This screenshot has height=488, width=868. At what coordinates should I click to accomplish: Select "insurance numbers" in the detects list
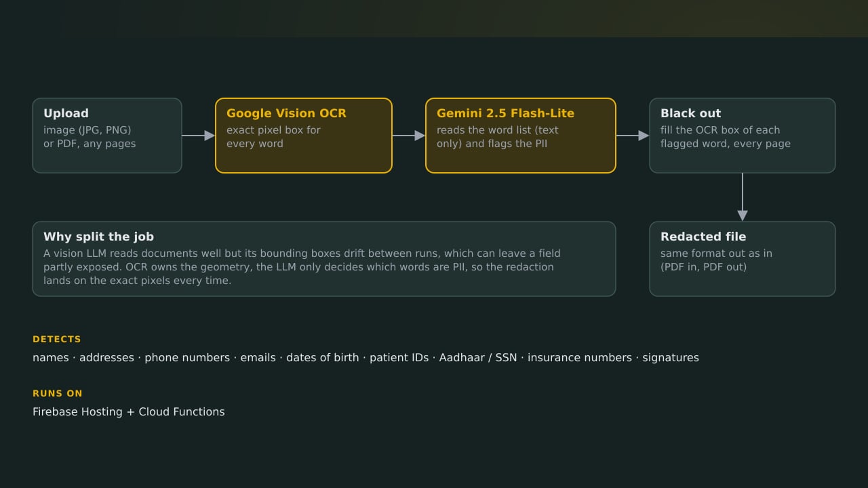pyautogui.click(x=580, y=358)
